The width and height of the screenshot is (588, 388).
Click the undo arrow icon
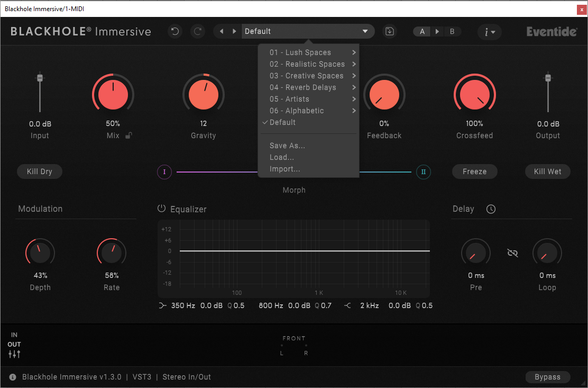click(x=174, y=31)
